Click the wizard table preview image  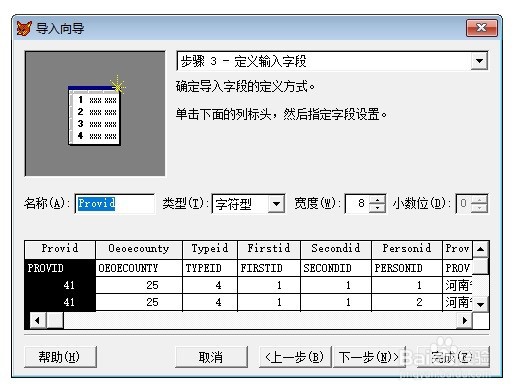coord(95,114)
